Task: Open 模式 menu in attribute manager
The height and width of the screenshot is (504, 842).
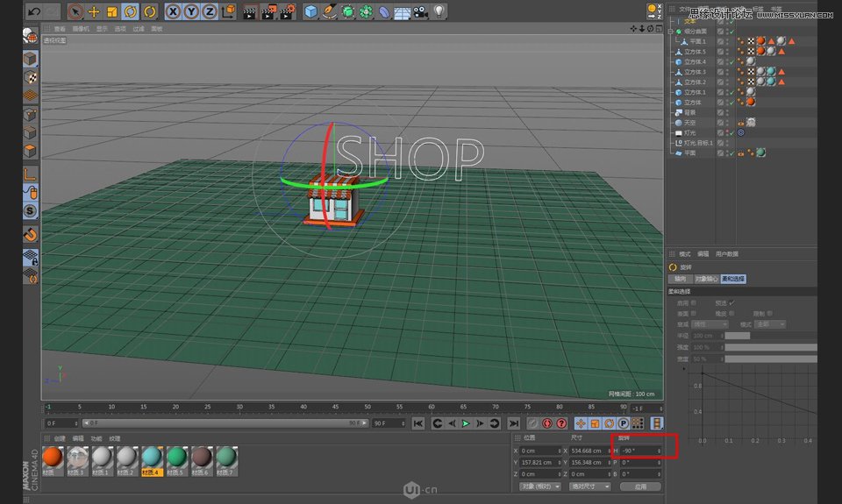Action: coord(685,254)
